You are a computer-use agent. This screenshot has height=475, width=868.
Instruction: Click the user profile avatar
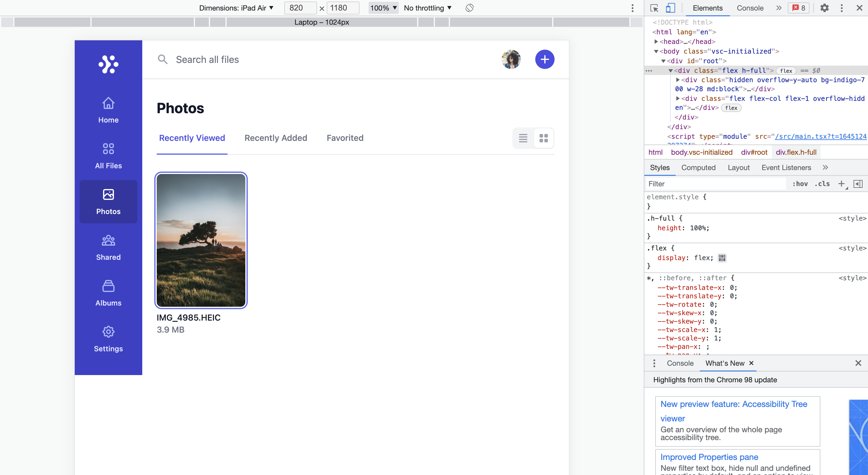(x=511, y=59)
